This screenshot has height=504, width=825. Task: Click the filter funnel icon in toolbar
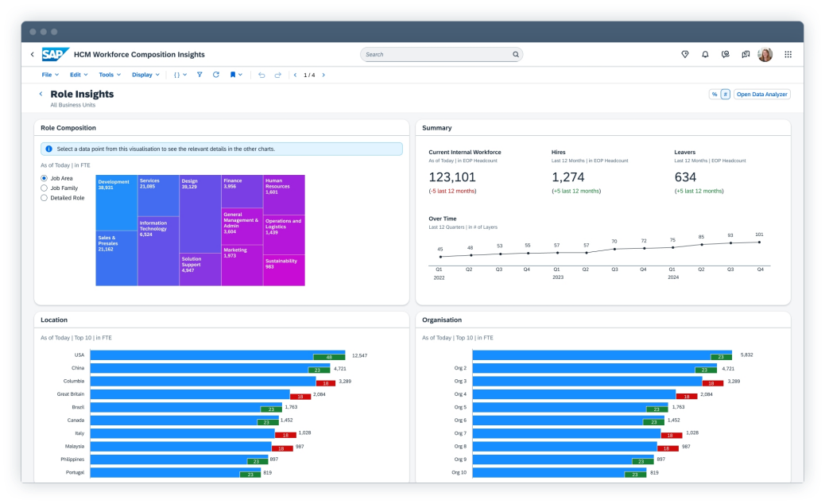click(x=199, y=75)
